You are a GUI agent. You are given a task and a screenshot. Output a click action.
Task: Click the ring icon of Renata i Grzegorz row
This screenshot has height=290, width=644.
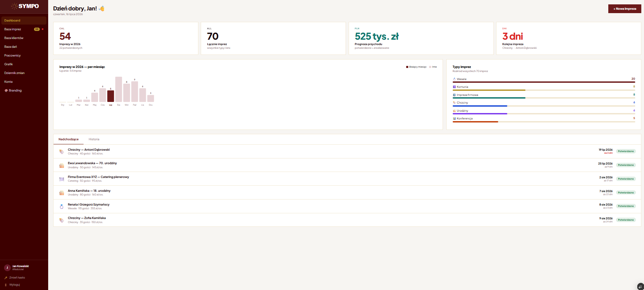62,207
